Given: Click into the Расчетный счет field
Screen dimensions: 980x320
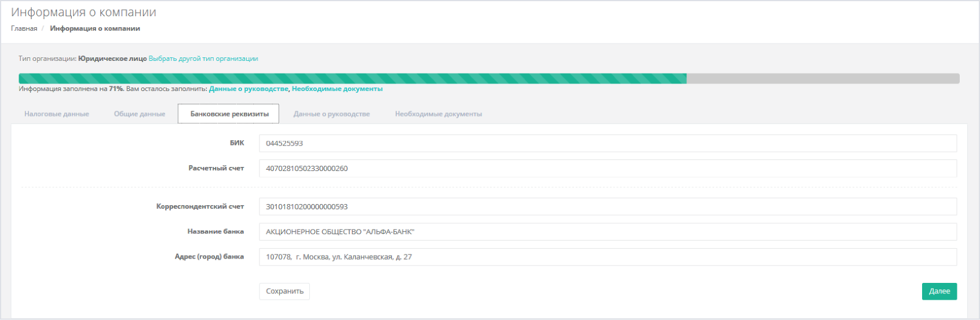Looking at the screenshot, I should pos(607,169).
